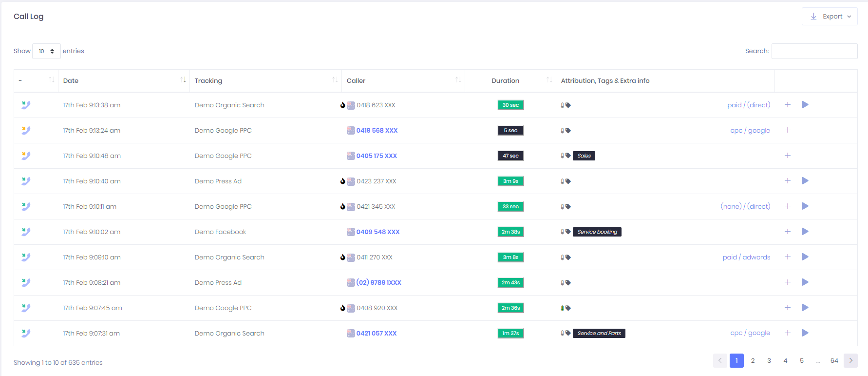This screenshot has width=868, height=376.
Task: Sort by the first dash column header
Action: [36, 80]
